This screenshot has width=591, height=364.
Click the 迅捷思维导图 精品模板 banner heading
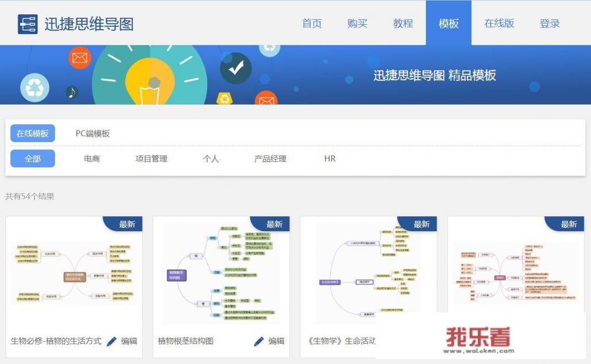pos(434,75)
